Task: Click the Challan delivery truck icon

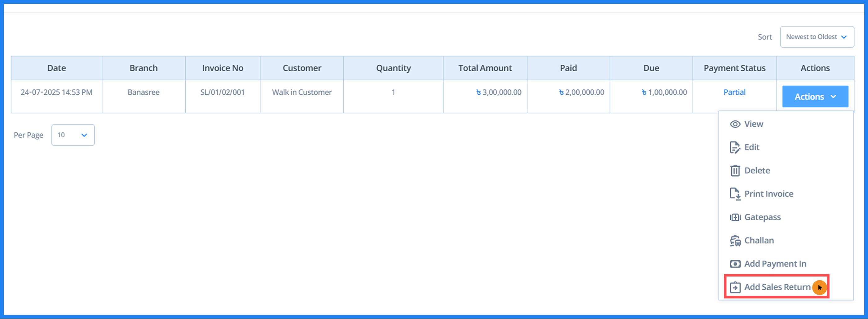Action: (x=735, y=241)
